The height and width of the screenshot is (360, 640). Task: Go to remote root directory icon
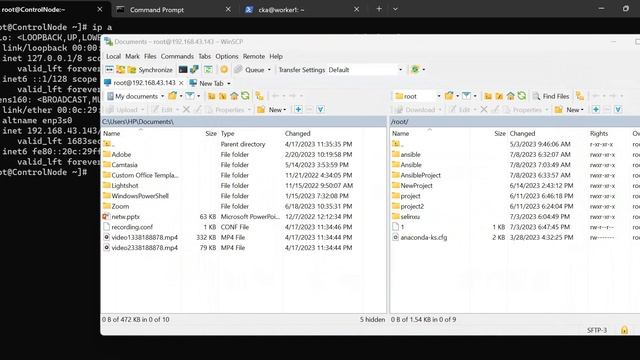499,96
